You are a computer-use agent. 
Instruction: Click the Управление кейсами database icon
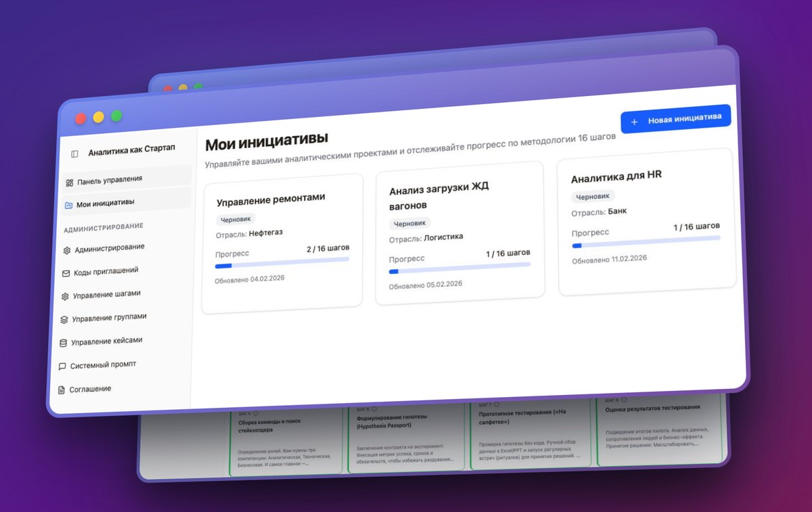click(x=64, y=343)
